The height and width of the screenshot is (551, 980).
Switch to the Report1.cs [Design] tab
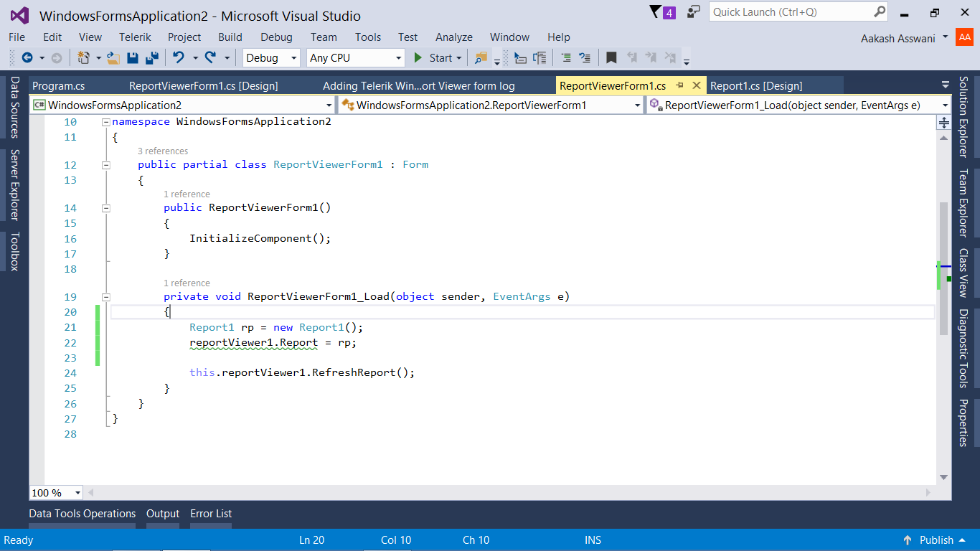coord(755,86)
